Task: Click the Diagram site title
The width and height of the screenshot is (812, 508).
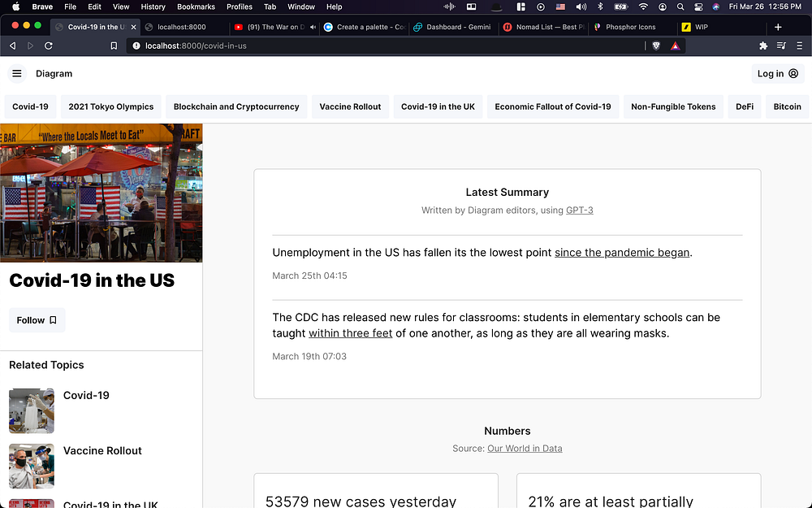Action: [54, 74]
